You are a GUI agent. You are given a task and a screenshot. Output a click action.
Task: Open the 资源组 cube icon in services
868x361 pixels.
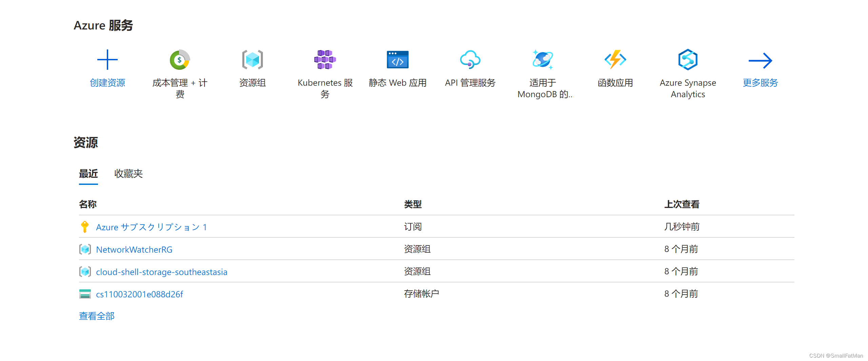point(252,60)
